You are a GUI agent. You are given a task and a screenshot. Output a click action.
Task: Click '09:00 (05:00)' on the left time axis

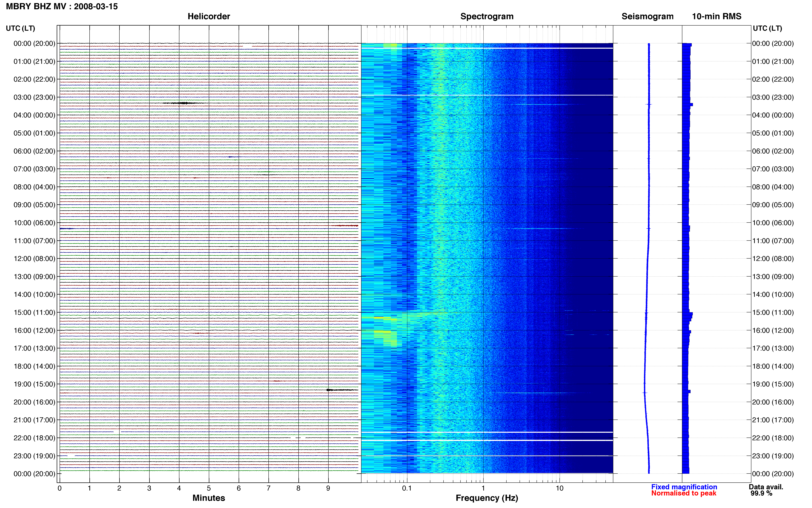[34, 205]
